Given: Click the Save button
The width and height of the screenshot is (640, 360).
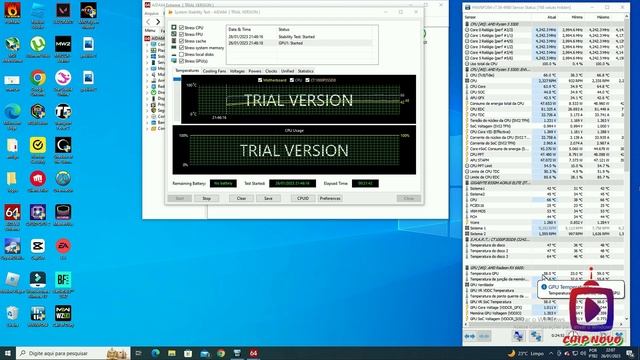Looking at the screenshot, I should (x=268, y=198).
